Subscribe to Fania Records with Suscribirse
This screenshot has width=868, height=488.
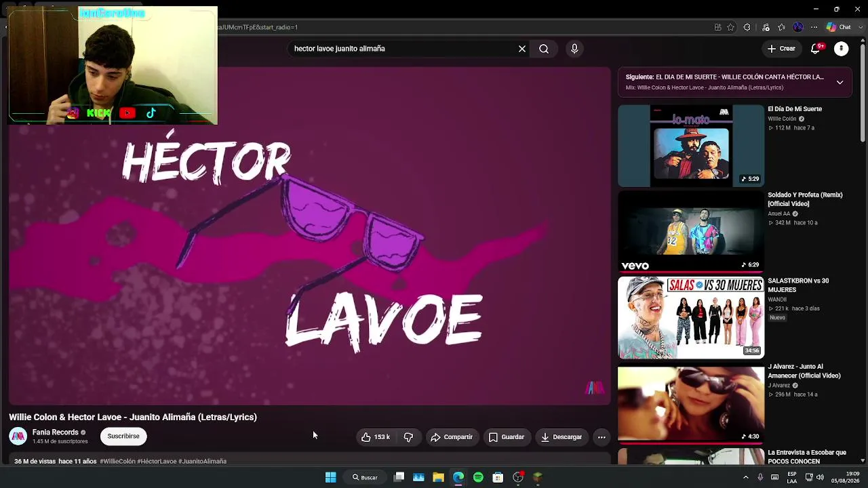[123, 436]
